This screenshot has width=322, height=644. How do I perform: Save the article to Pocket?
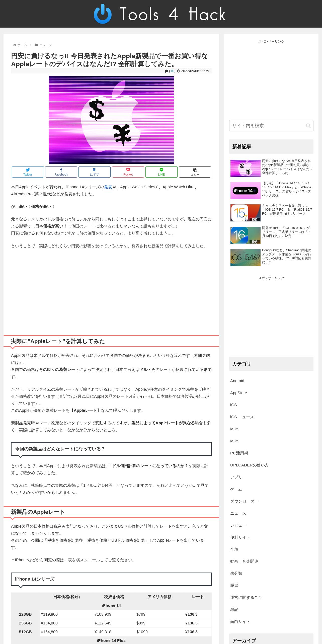click(128, 172)
